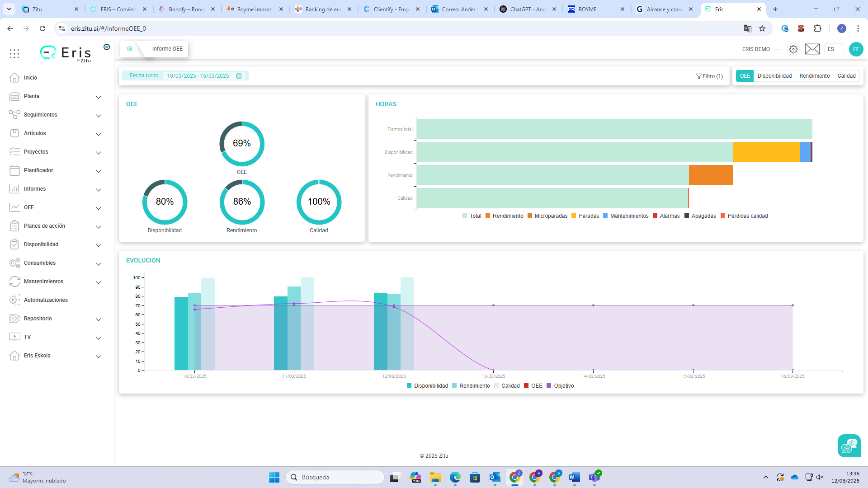The image size is (868, 488).
Task: Click the Windows taskbar search box
Action: (335, 477)
